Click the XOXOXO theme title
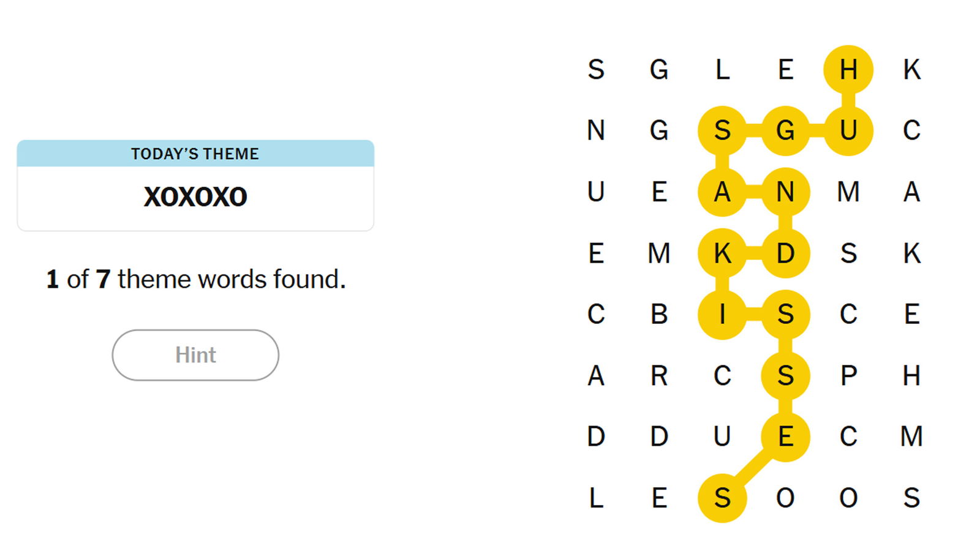The width and height of the screenshot is (980, 551). pos(195,197)
